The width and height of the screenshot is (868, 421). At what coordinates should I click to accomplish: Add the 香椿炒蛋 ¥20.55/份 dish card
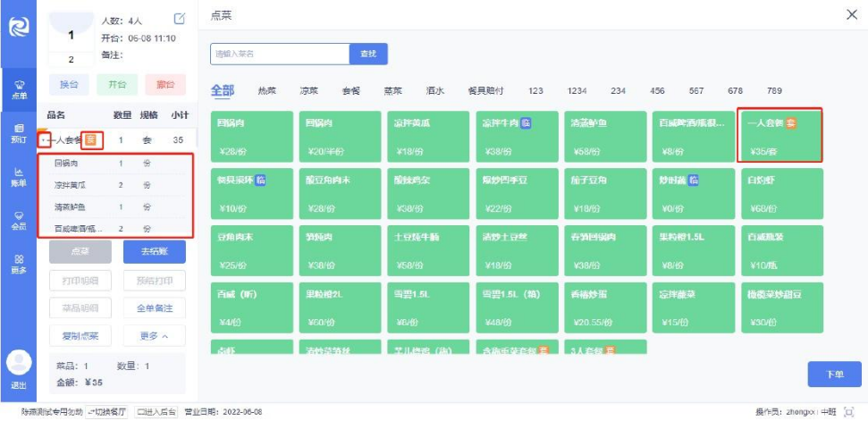605,307
